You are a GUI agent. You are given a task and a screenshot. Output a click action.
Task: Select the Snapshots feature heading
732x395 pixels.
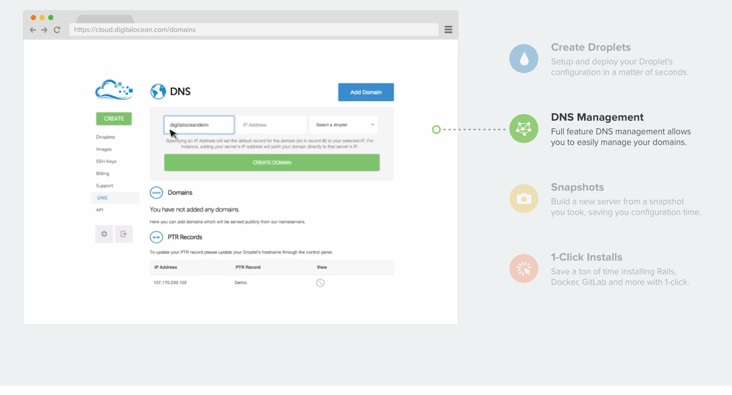[577, 187]
